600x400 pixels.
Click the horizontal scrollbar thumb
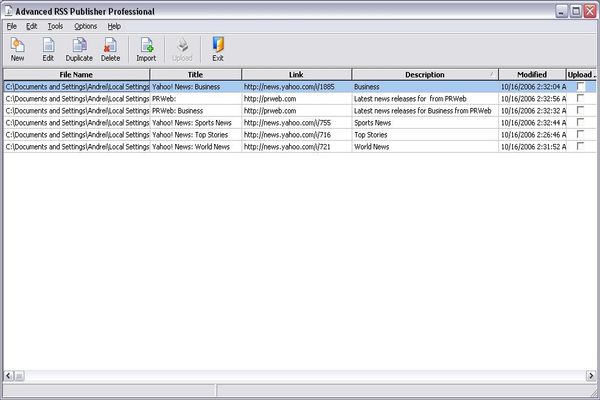[x=19, y=376]
